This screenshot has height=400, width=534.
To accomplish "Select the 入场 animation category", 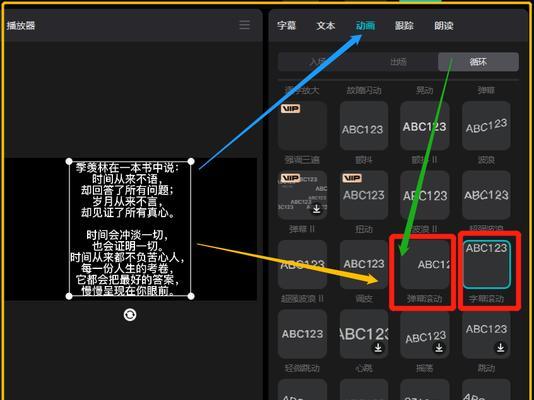I will click(318, 62).
